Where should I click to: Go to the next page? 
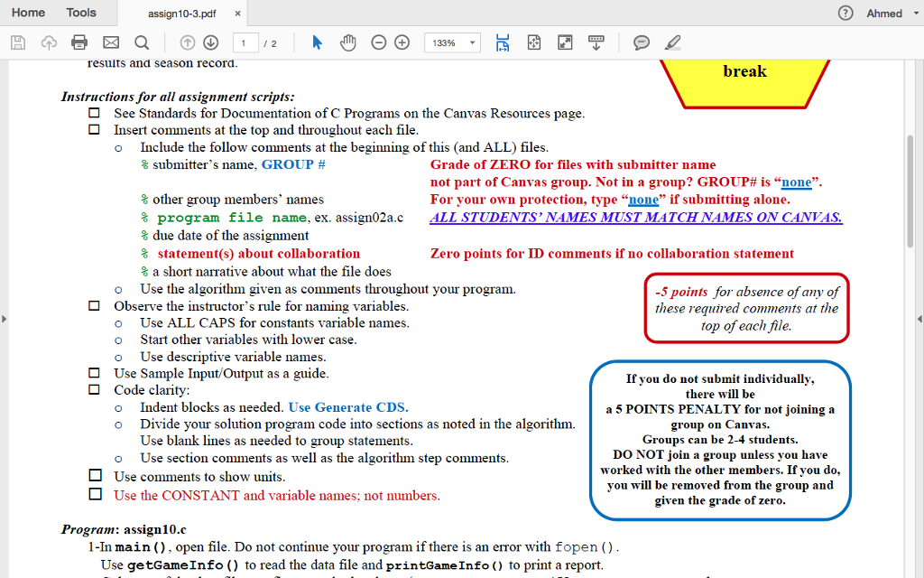click(210, 42)
